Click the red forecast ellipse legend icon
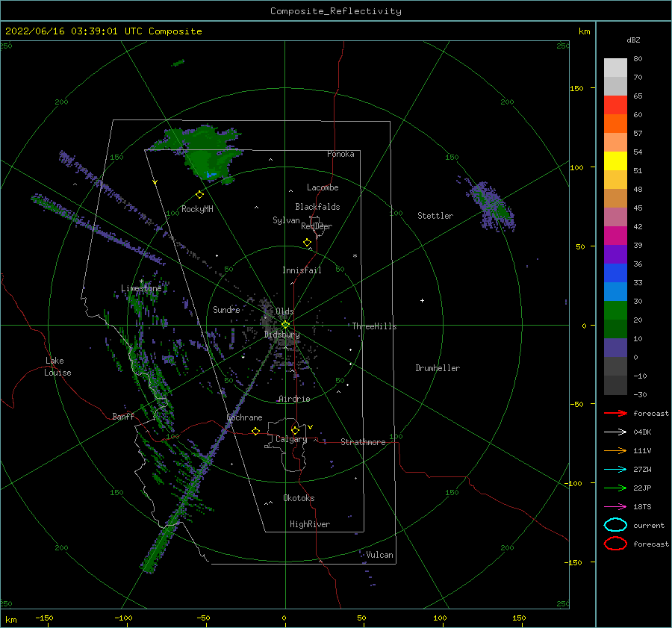This screenshot has height=628, width=672. pyautogui.click(x=615, y=544)
